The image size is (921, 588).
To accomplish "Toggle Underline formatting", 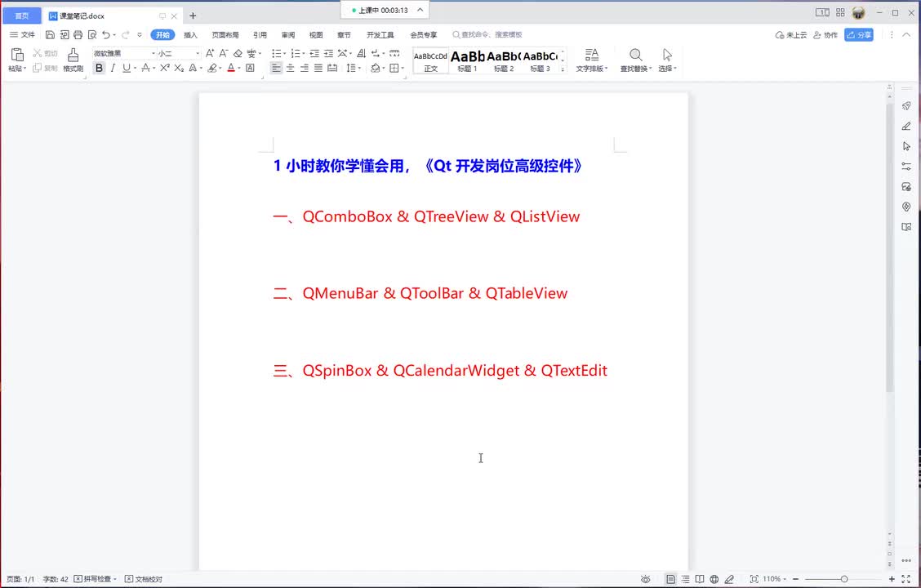I will (x=127, y=68).
